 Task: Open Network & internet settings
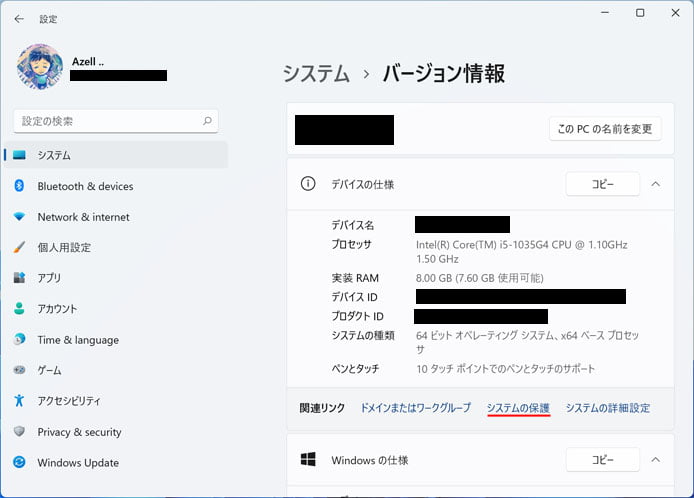tap(84, 217)
